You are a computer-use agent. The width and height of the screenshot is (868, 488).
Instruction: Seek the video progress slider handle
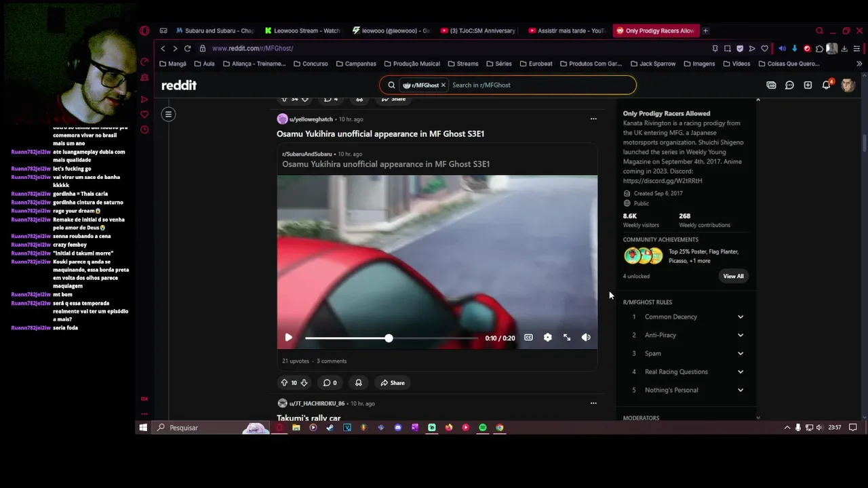tap(389, 338)
